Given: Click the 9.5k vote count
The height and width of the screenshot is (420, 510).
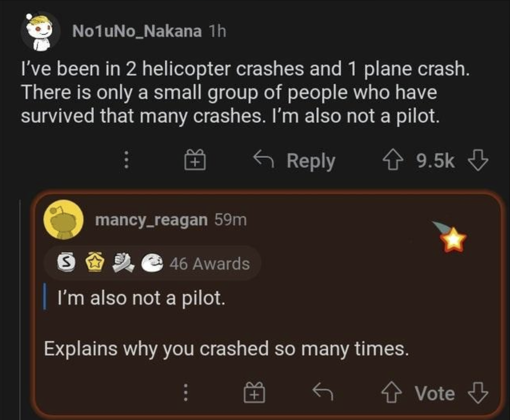Looking at the screenshot, I should point(436,162).
